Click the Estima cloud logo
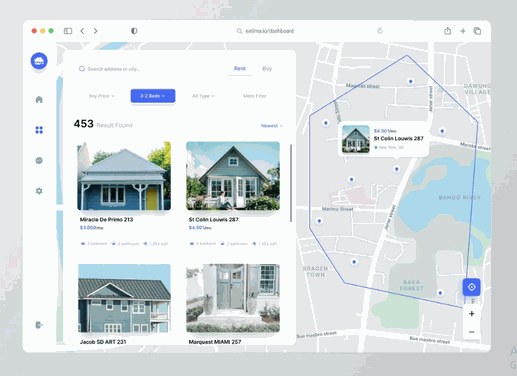 39,61
